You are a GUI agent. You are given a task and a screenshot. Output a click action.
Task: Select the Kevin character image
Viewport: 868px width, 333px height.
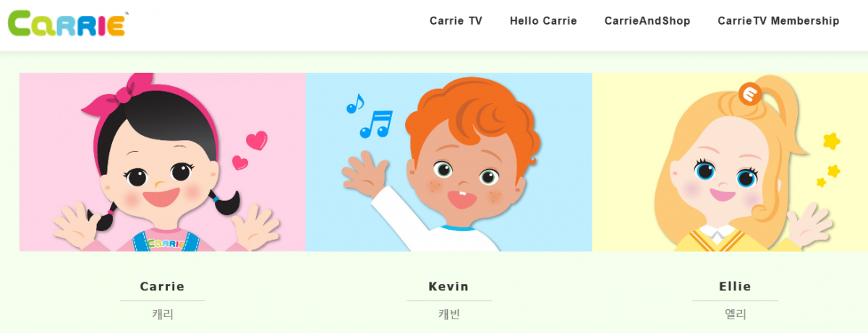pos(449,162)
